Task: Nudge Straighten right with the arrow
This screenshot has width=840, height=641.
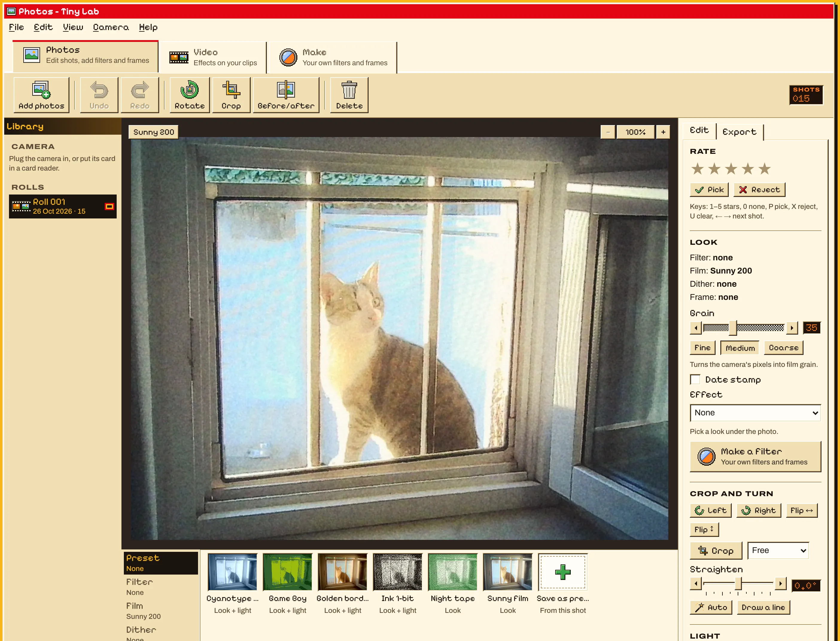Action: [780, 583]
